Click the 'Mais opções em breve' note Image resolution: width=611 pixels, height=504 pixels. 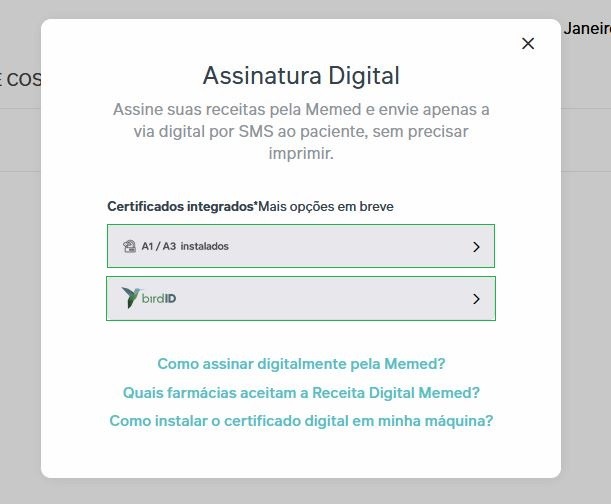pyautogui.click(x=326, y=207)
